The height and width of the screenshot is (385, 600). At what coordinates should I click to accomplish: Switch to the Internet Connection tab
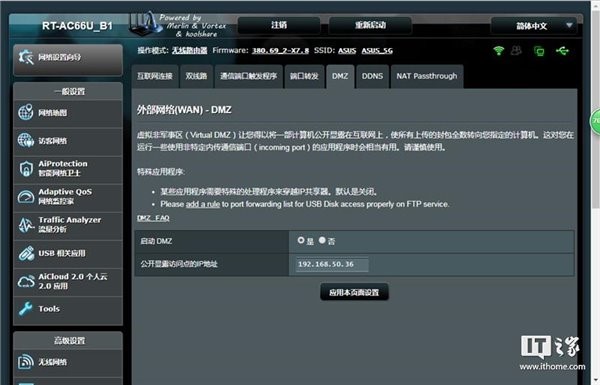tap(155, 76)
